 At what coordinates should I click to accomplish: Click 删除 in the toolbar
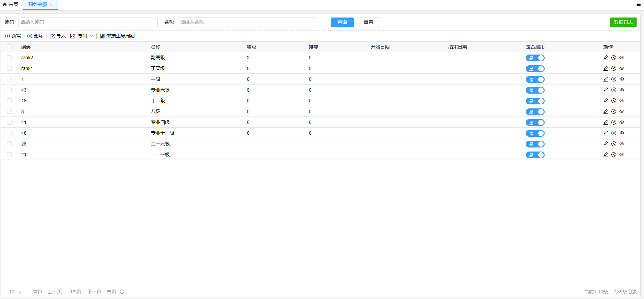35,36
